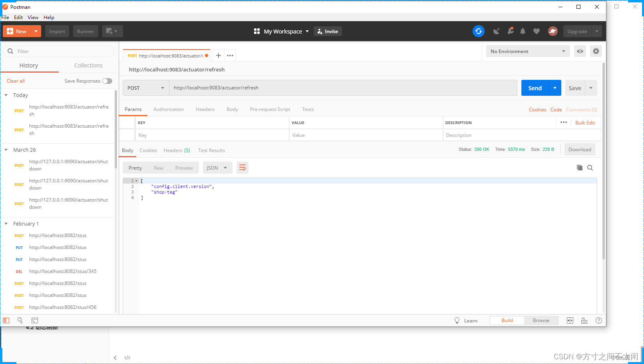Toggle sidebar icon in status bar

click(x=6, y=320)
